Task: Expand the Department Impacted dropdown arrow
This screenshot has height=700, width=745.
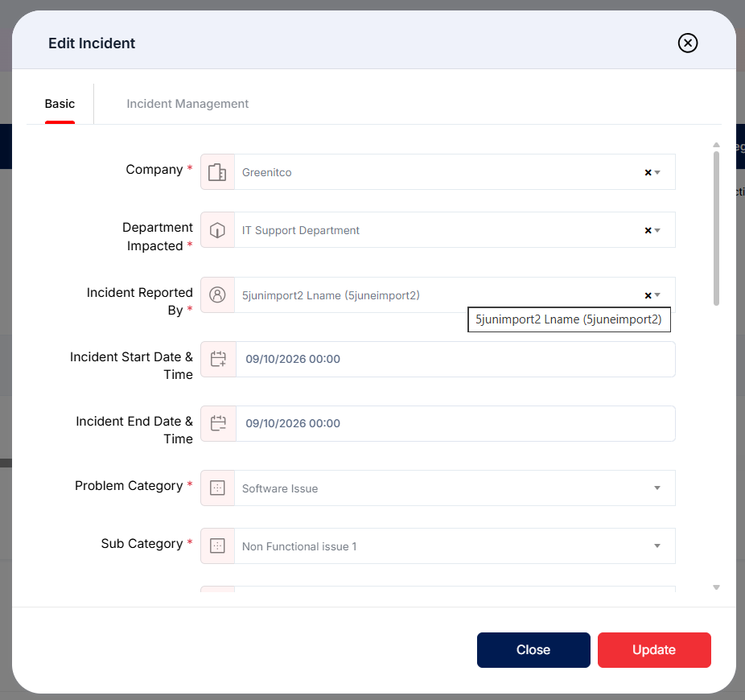Action: (x=657, y=230)
